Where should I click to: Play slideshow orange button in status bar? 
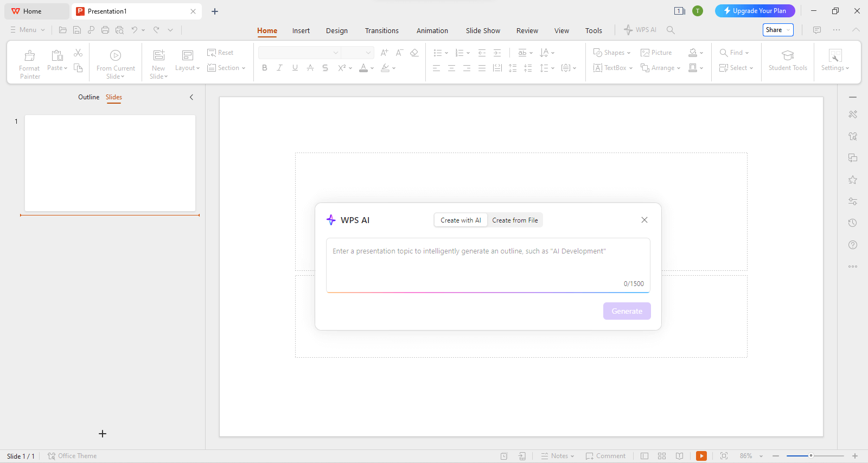click(x=701, y=456)
